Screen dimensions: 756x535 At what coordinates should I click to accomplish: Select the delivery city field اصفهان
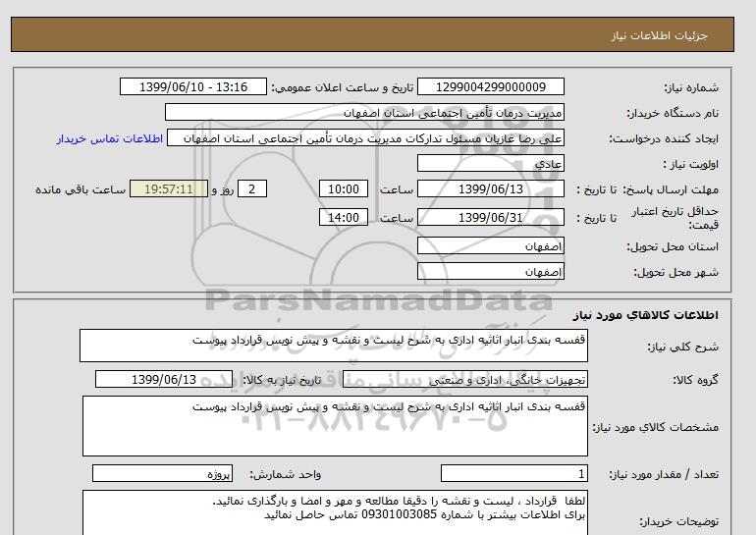point(490,271)
